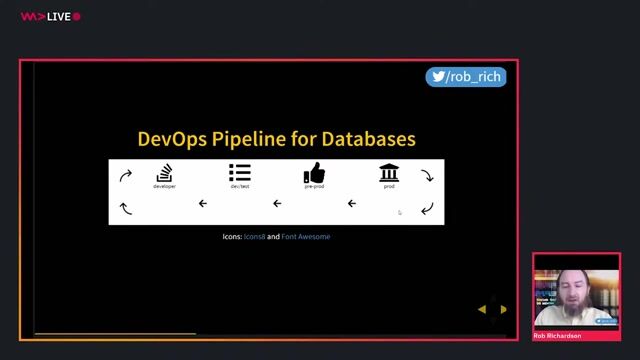Click the Rob Richardson webcam thumbnail

point(576,297)
